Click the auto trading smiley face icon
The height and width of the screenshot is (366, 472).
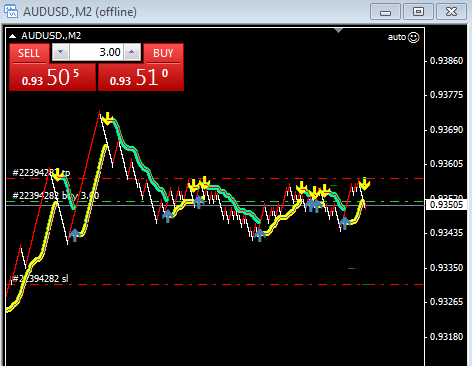tap(414, 37)
